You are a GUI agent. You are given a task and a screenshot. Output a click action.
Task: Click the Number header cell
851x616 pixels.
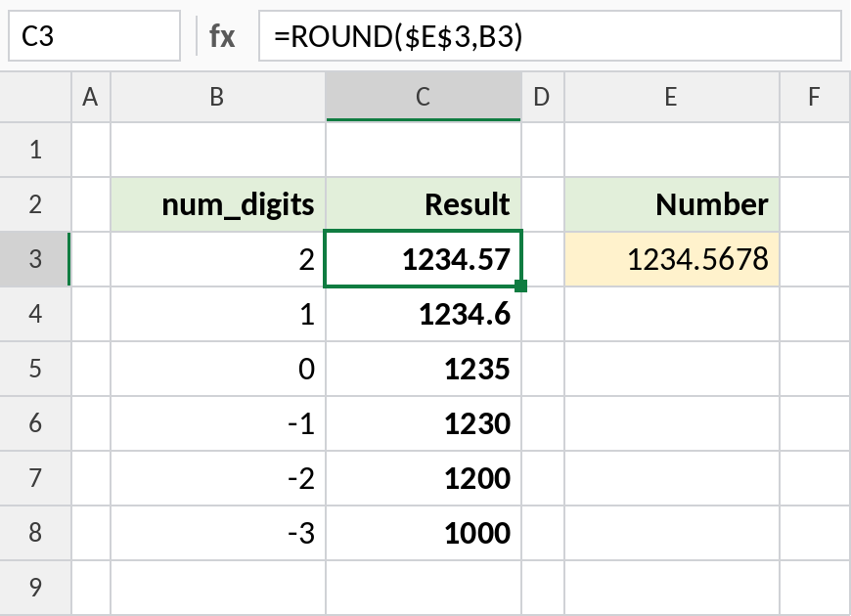click(x=672, y=204)
